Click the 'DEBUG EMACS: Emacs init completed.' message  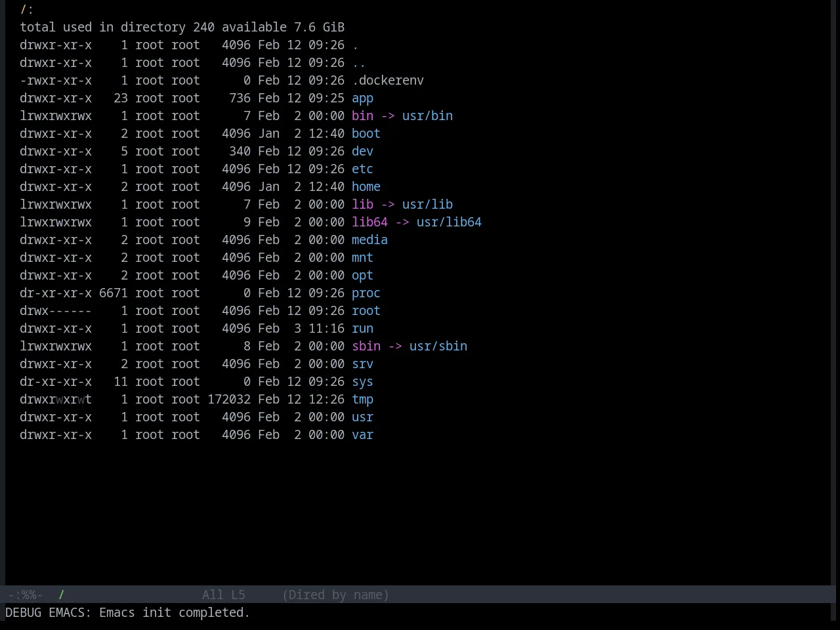coord(127,612)
